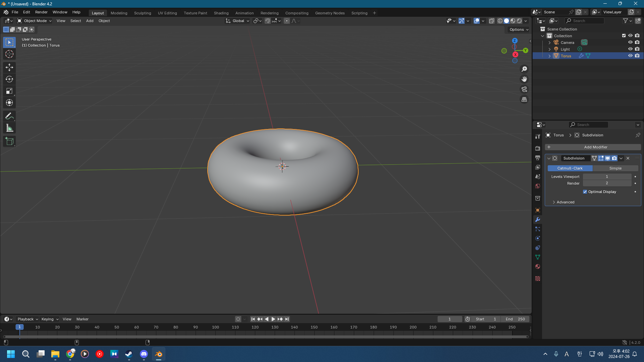This screenshot has width=644, height=362.
Task: Click the pan view hand icon
Action: click(524, 79)
